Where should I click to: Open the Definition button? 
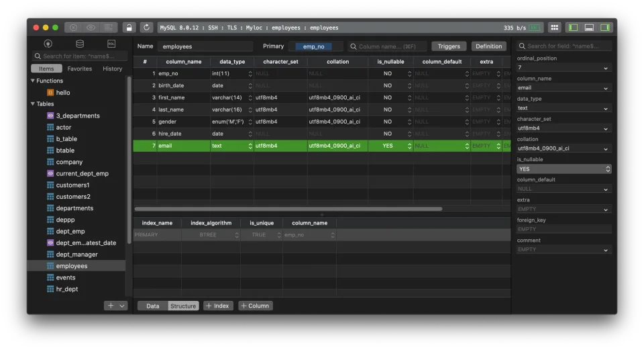point(489,46)
